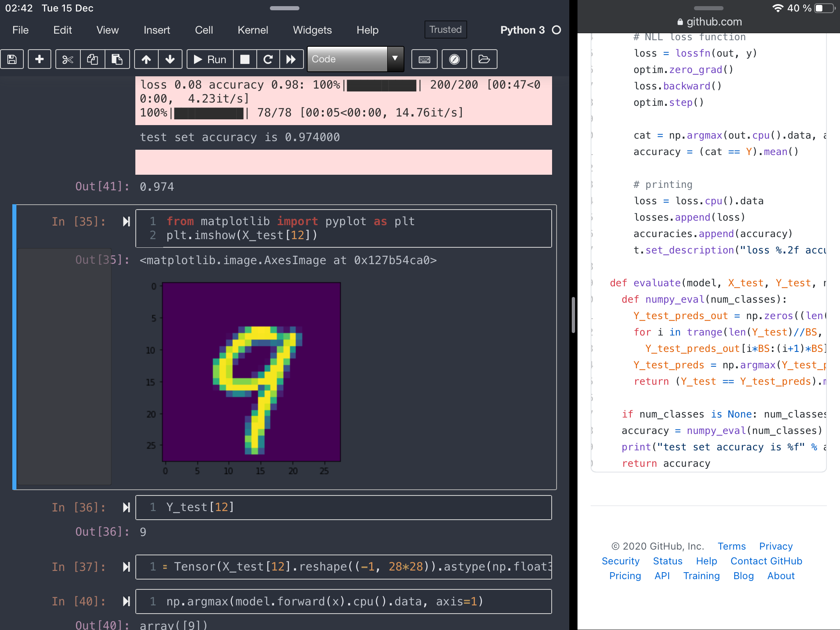Viewport: 840px width, 630px height.
Task: Insert a new cell using the plus icon
Action: tap(39, 59)
